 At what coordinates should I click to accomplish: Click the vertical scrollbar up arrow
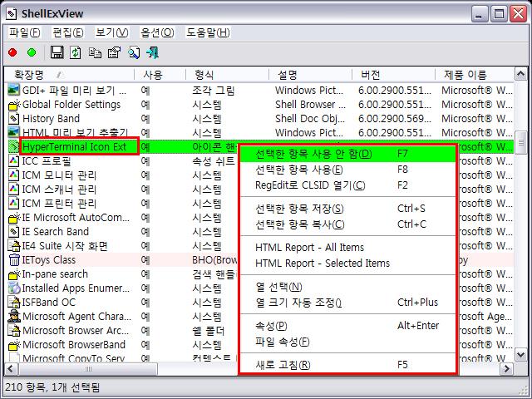tap(521, 74)
